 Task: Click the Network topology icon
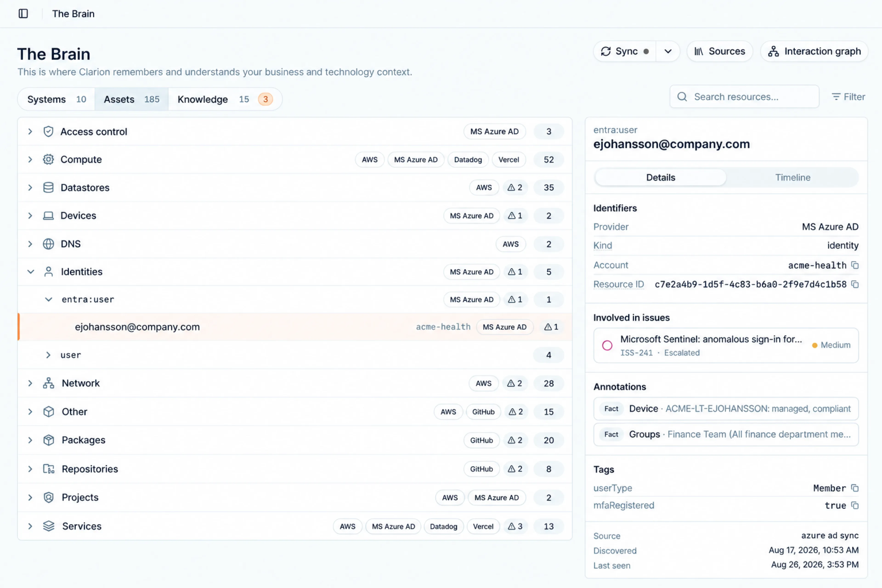point(48,383)
